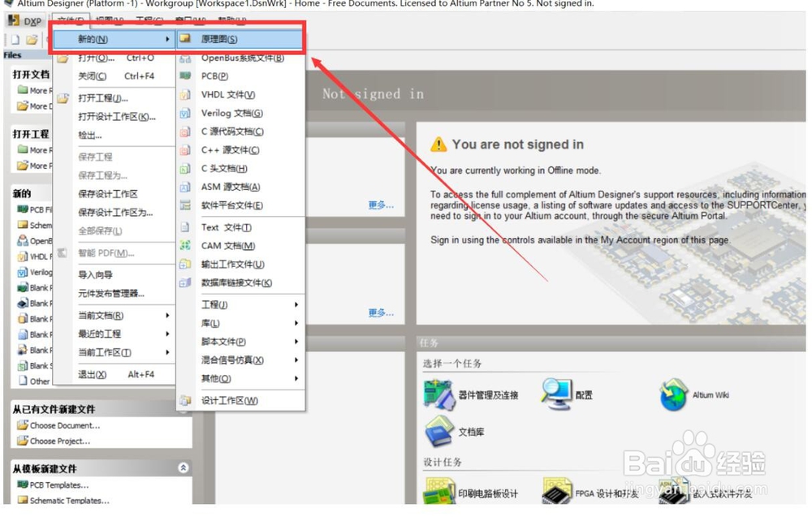Click the CAM document icon
The width and height of the screenshot is (812, 517).
pos(185,246)
